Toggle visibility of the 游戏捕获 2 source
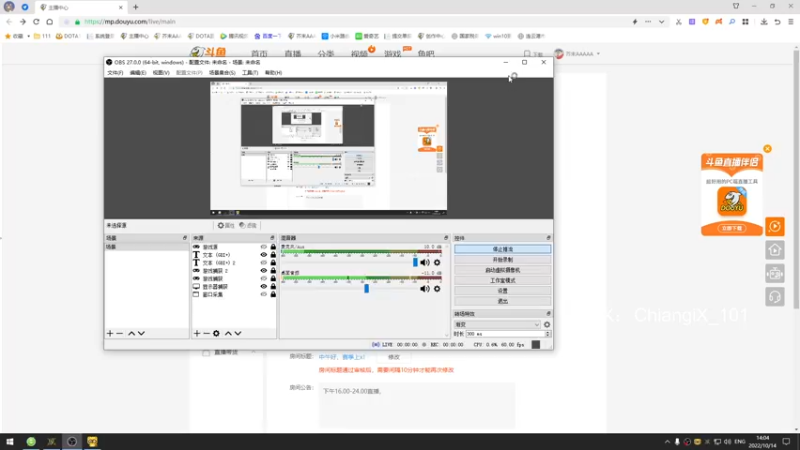 (x=264, y=270)
